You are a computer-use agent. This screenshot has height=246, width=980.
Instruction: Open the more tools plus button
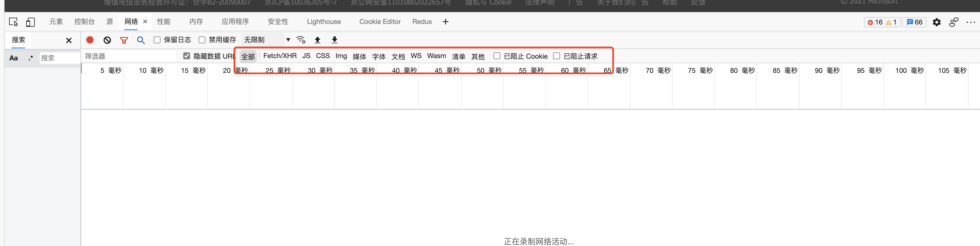click(446, 22)
